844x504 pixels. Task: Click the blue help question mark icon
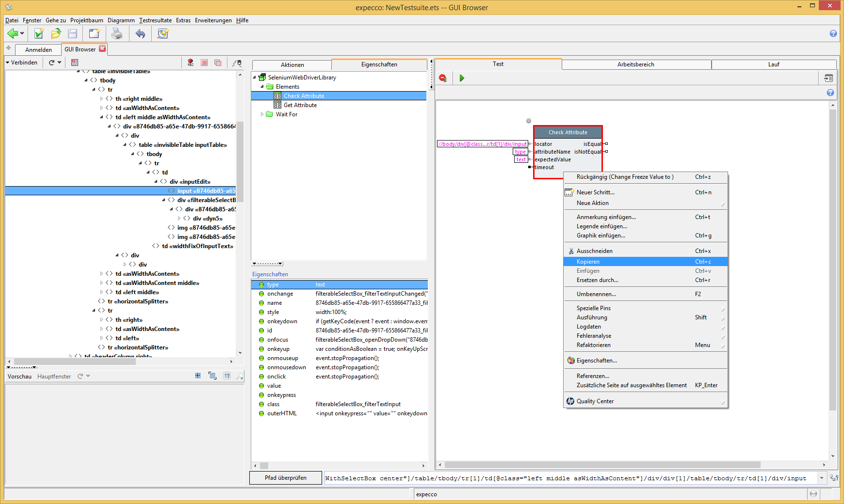(x=833, y=33)
